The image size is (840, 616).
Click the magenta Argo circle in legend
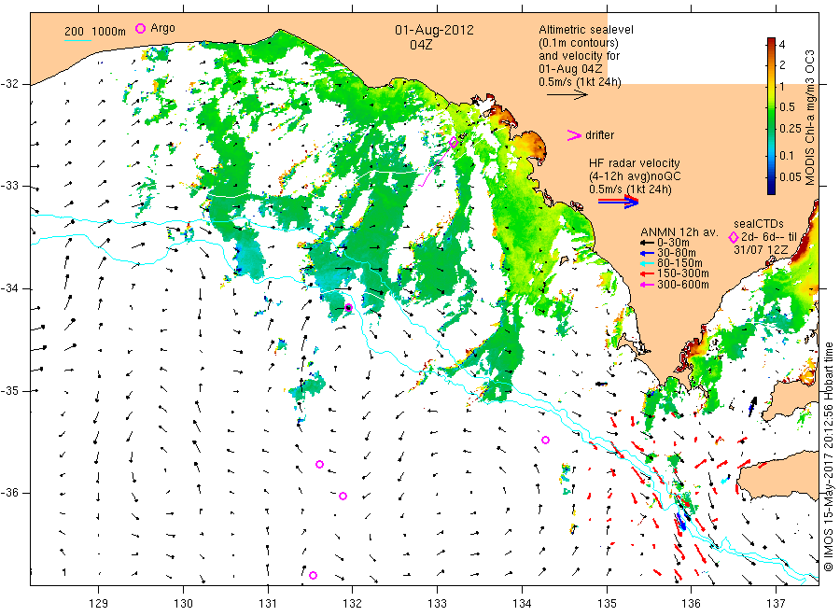tap(140, 28)
